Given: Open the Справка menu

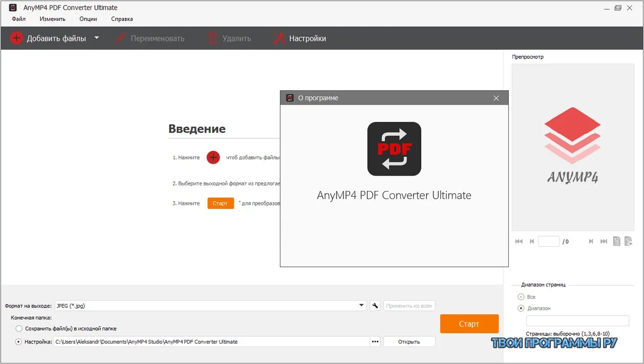Looking at the screenshot, I should 122,19.
